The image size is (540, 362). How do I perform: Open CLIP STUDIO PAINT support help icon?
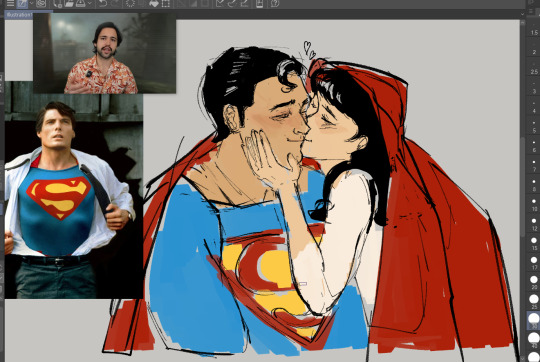(274, 3)
